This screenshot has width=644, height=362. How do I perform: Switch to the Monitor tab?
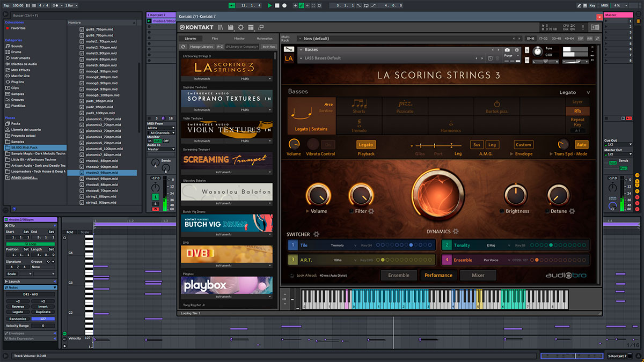point(239,39)
